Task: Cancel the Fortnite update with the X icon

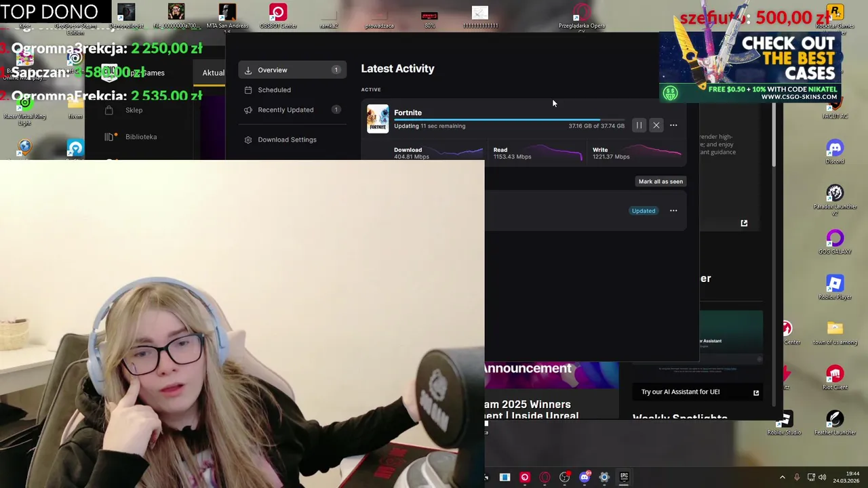Action: click(x=656, y=125)
